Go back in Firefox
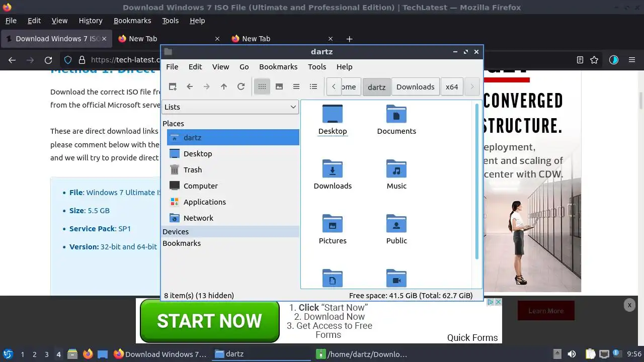The height and width of the screenshot is (362, 644). (x=12, y=60)
